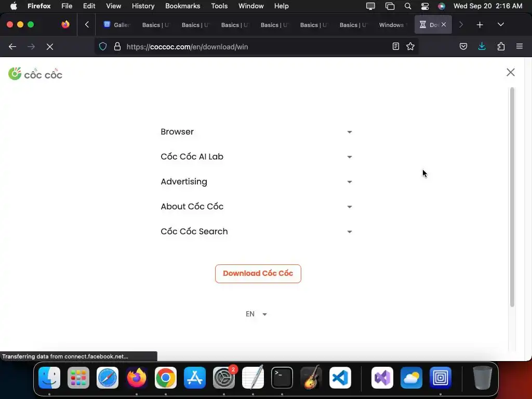Open Finder from the Dock
This screenshot has width=532, height=399.
click(49, 378)
